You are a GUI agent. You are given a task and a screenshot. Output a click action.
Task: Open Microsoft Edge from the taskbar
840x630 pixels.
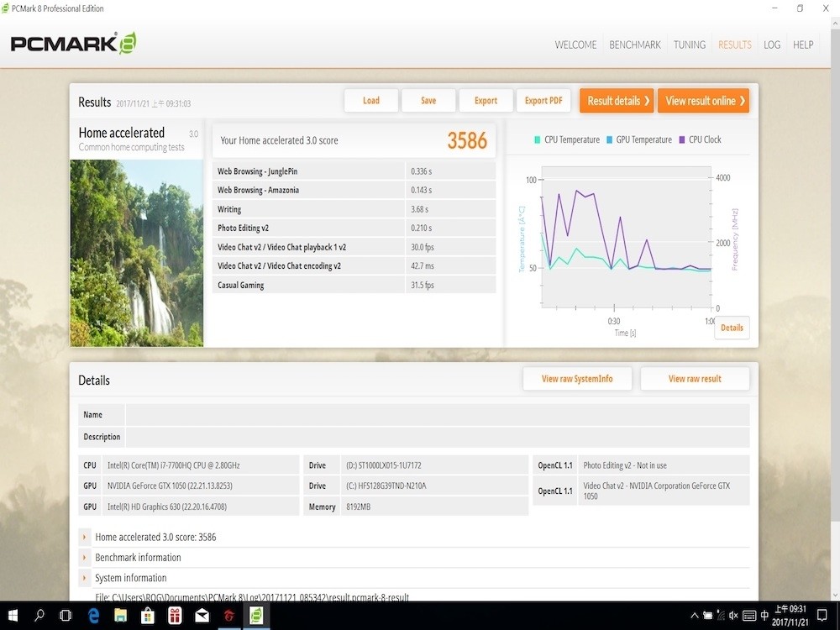pos(94,616)
